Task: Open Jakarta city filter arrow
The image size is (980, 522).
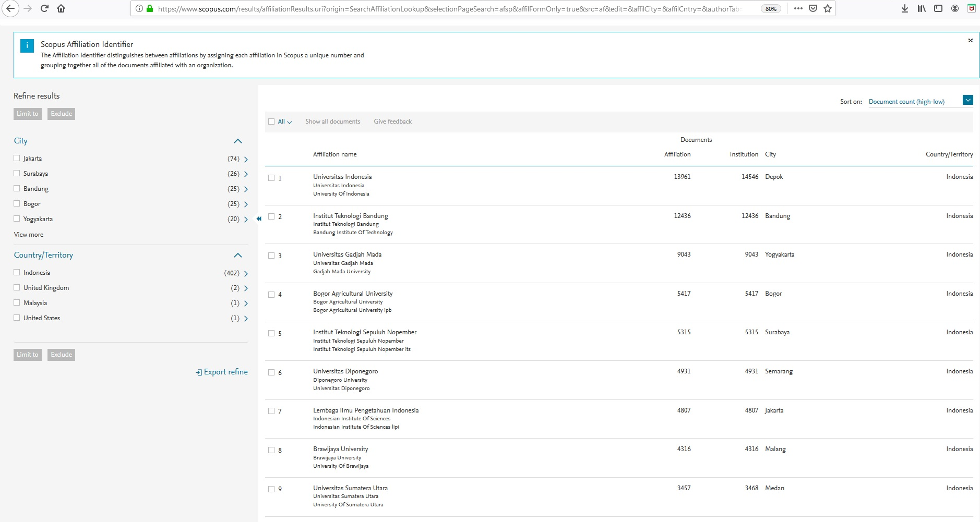Action: [x=246, y=159]
